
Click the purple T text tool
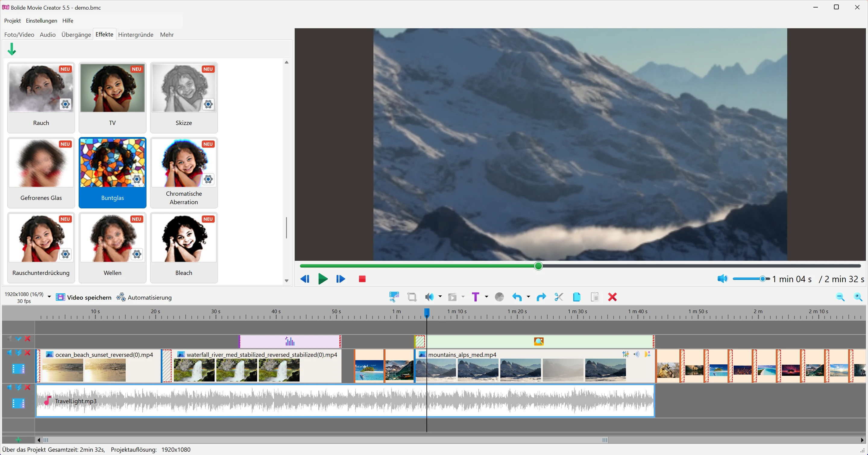coord(476,297)
